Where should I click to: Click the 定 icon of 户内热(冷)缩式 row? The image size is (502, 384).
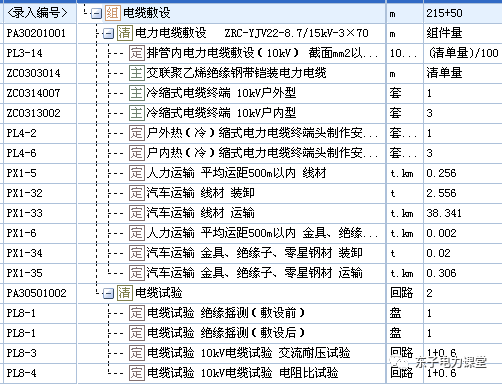[137, 153]
